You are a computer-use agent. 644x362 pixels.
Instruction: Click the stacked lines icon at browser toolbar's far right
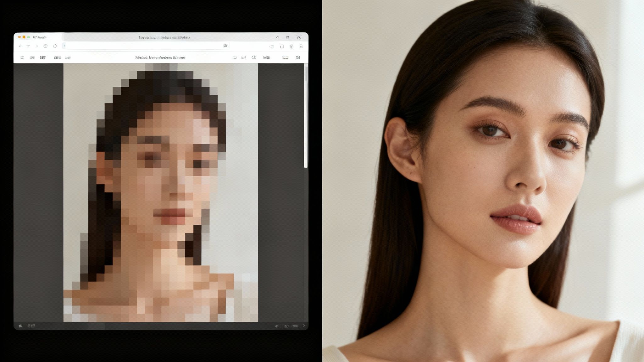click(301, 47)
